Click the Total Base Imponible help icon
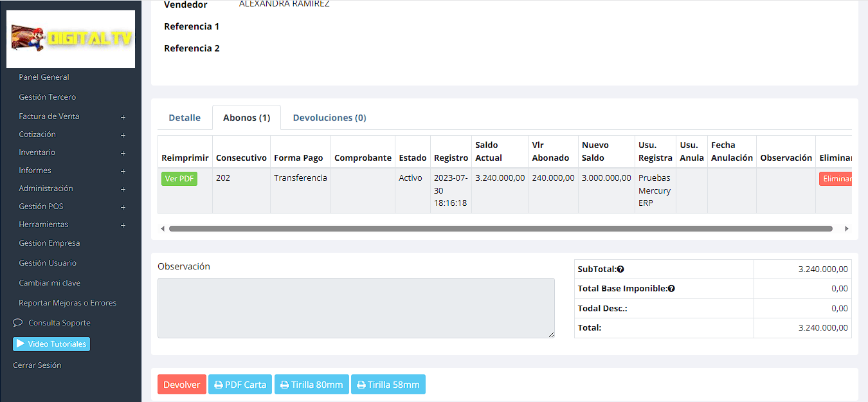868x402 pixels. [671, 289]
